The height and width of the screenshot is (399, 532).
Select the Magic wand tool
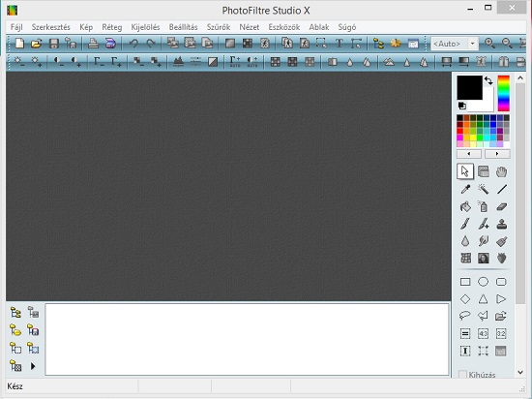coord(483,189)
